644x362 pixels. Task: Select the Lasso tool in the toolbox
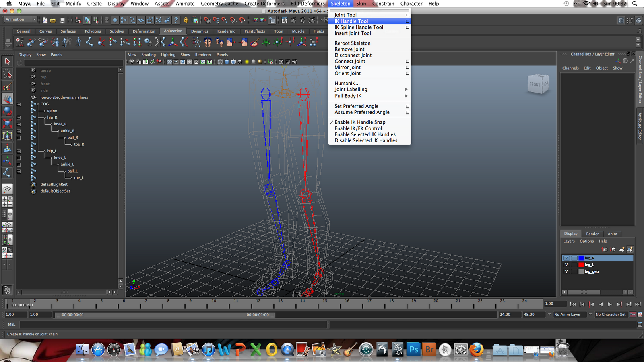(x=7, y=73)
